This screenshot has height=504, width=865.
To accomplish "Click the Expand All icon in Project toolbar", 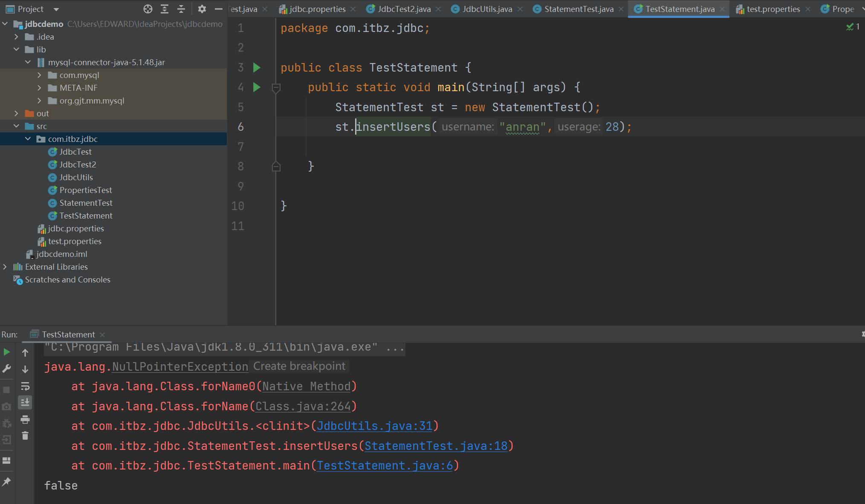I will click(165, 9).
